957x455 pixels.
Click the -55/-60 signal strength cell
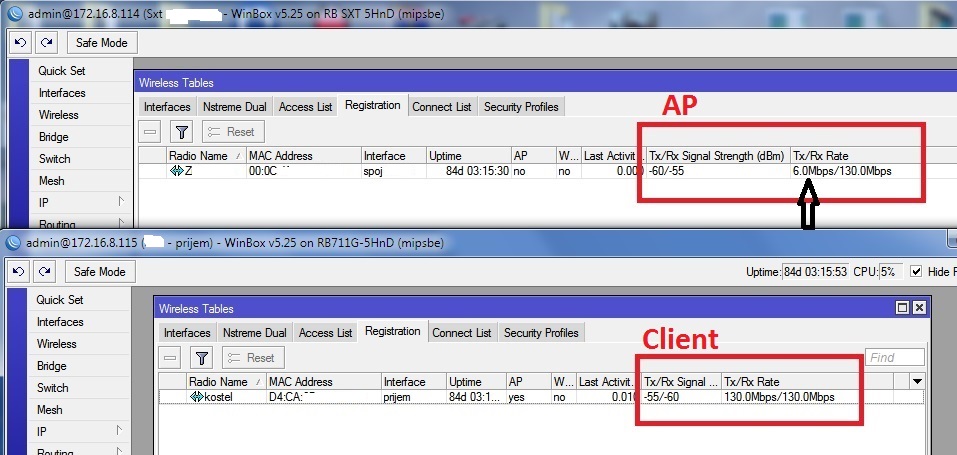pos(662,398)
